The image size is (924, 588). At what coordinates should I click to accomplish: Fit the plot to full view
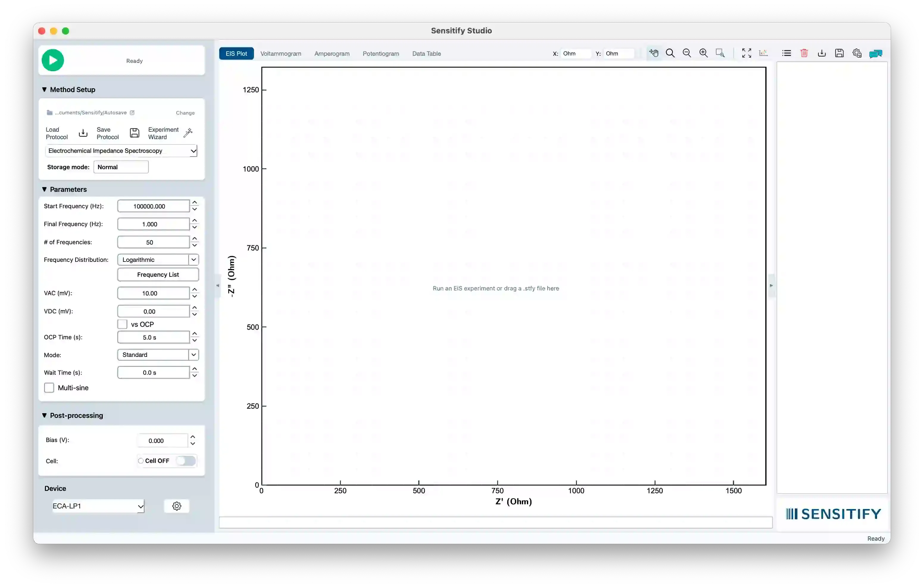coord(746,53)
